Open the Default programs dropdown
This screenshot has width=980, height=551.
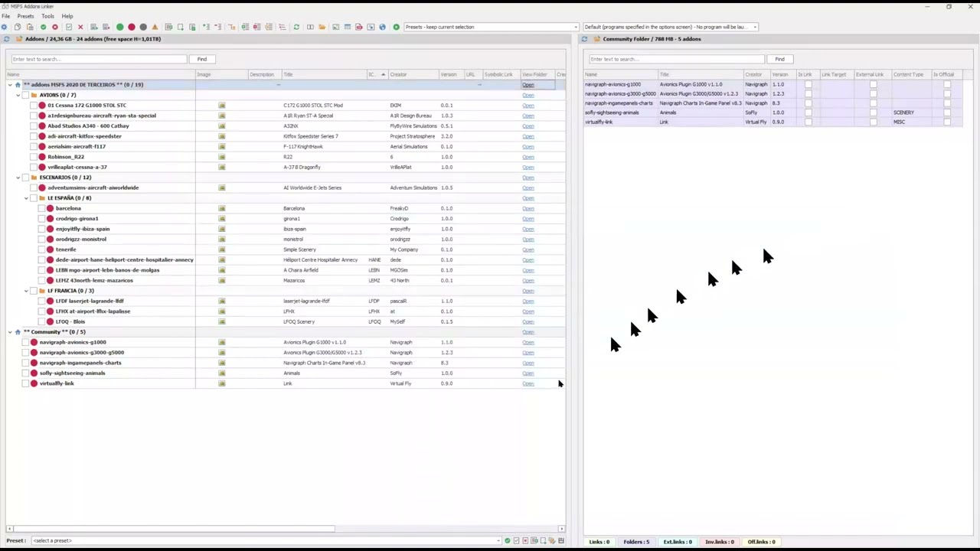point(671,27)
